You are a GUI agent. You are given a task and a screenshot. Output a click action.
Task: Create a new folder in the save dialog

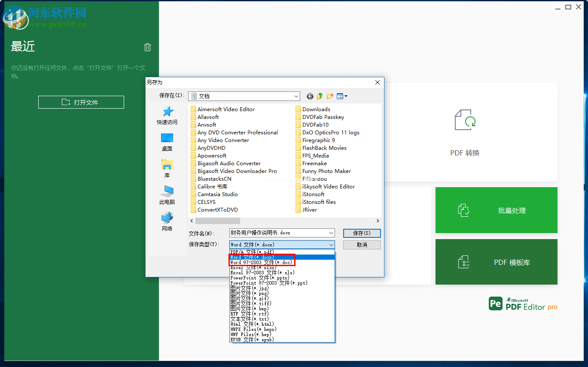pyautogui.click(x=329, y=96)
